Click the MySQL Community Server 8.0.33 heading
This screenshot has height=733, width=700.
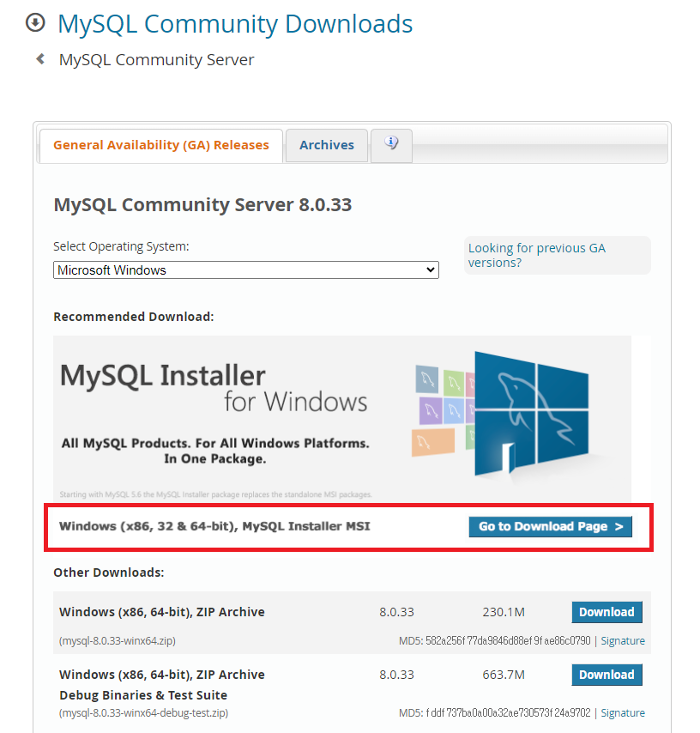coord(202,205)
